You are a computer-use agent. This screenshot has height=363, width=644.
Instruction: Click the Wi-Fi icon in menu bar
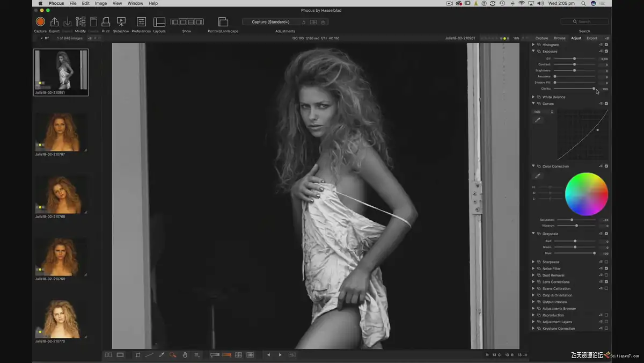521,3
